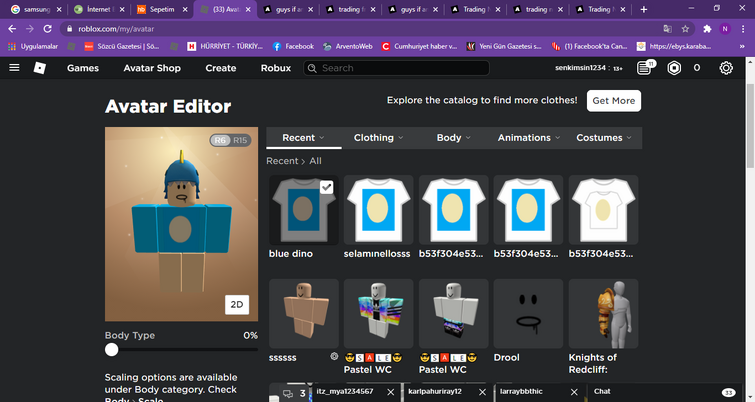Switch avatar preview to 2D
The height and width of the screenshot is (402, 755).
click(x=237, y=304)
